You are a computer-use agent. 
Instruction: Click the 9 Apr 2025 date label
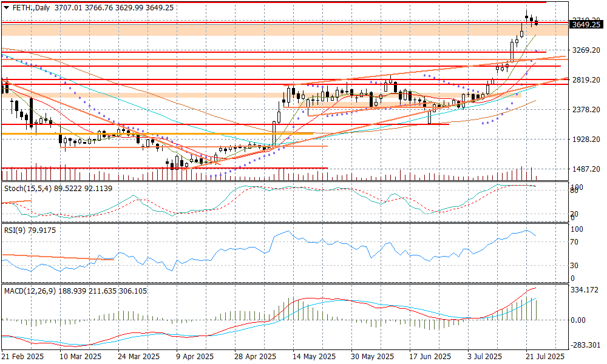click(195, 356)
